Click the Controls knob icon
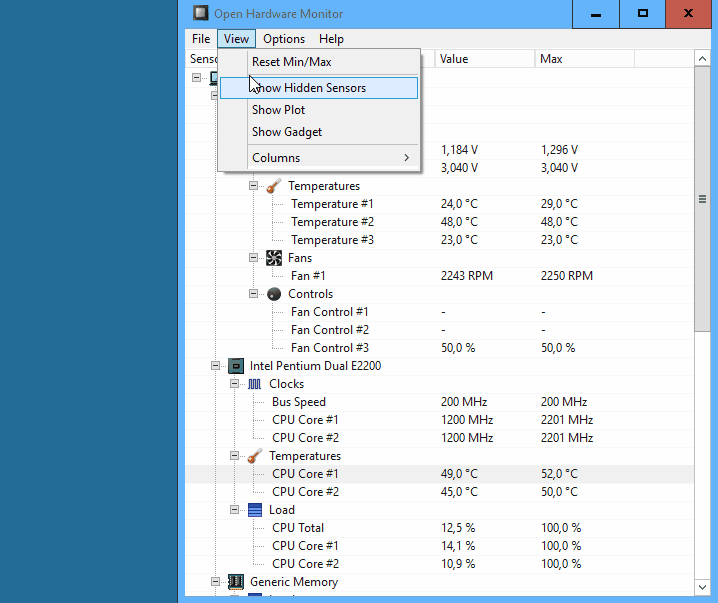The width and height of the screenshot is (718, 603). (x=274, y=294)
